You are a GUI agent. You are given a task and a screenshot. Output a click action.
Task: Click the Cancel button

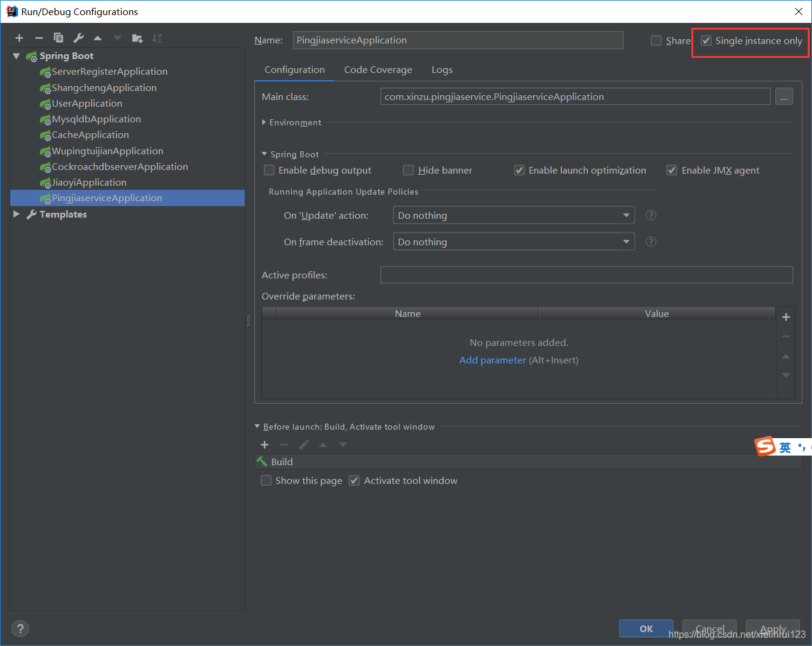pos(710,629)
